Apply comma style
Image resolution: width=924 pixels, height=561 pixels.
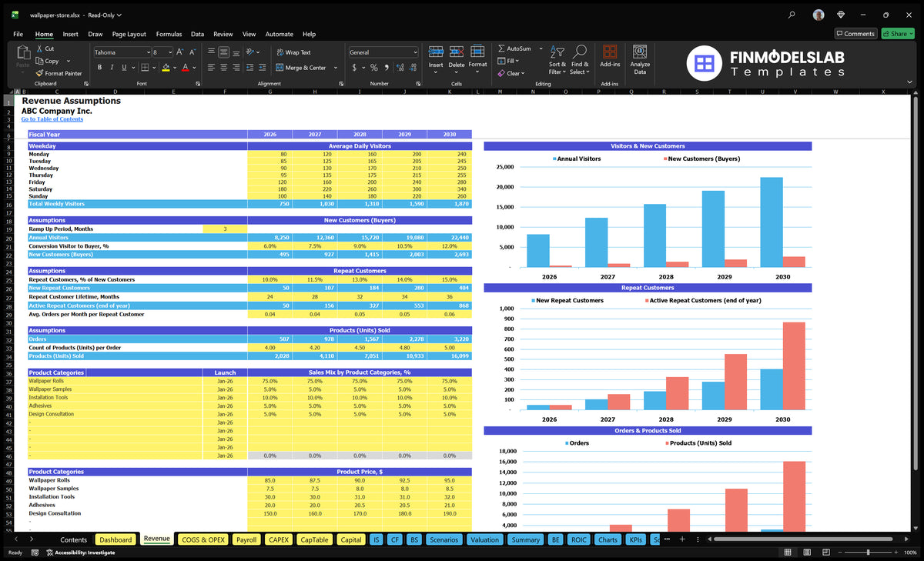click(387, 68)
